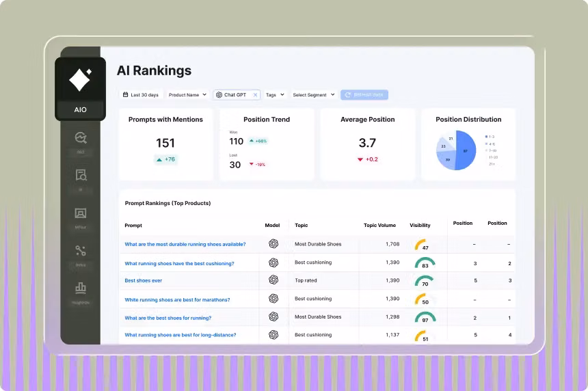This screenshot has width=588, height=391.
Task: Click the Visibility column header
Action: [420, 225]
